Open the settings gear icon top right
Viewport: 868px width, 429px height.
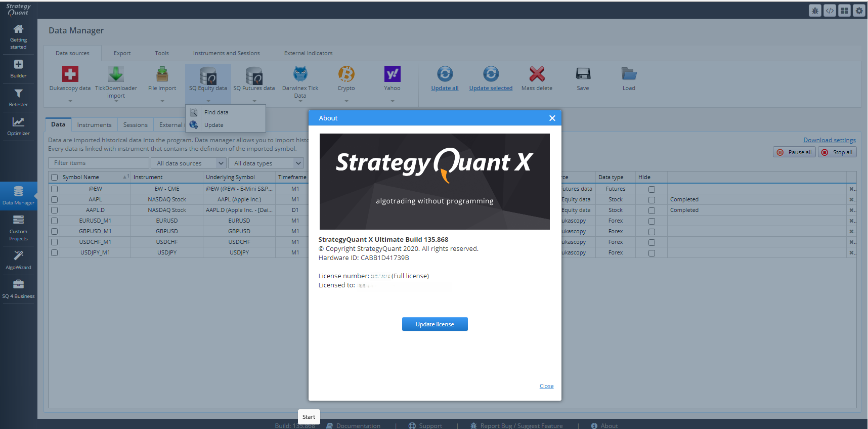point(859,10)
